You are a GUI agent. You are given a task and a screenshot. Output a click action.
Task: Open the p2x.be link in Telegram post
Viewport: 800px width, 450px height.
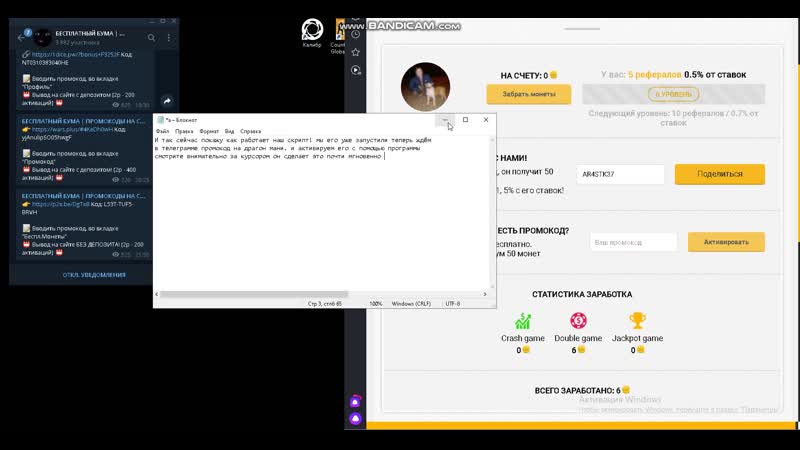tap(60, 204)
